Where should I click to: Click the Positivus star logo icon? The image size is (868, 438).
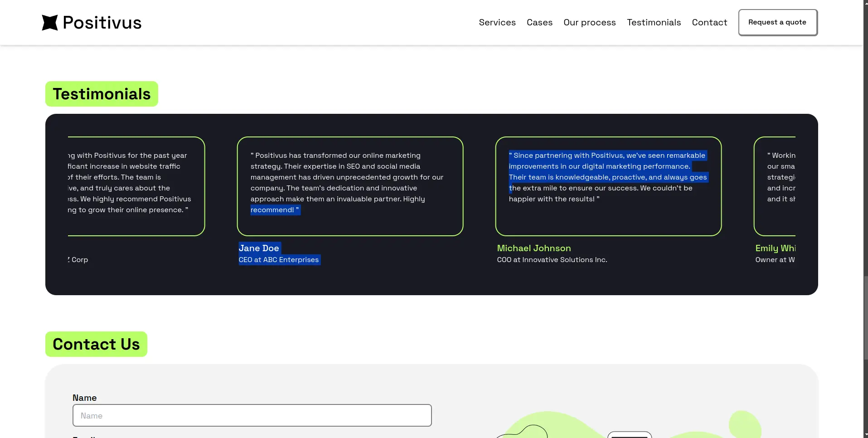coord(50,23)
